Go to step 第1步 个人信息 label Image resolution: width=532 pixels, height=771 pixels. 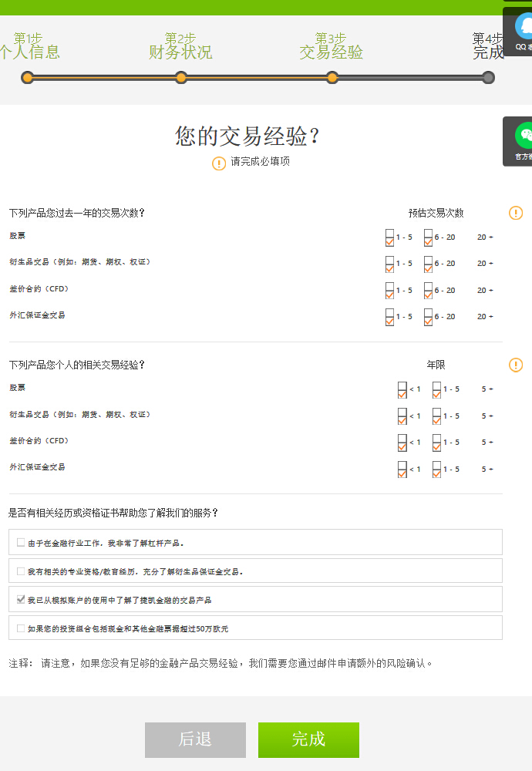(29, 45)
